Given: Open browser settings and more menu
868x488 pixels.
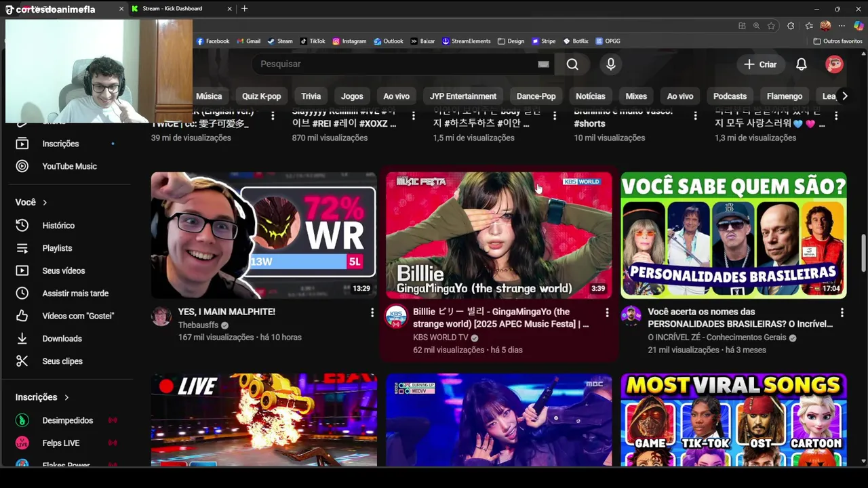Looking at the screenshot, I should pos(842,26).
